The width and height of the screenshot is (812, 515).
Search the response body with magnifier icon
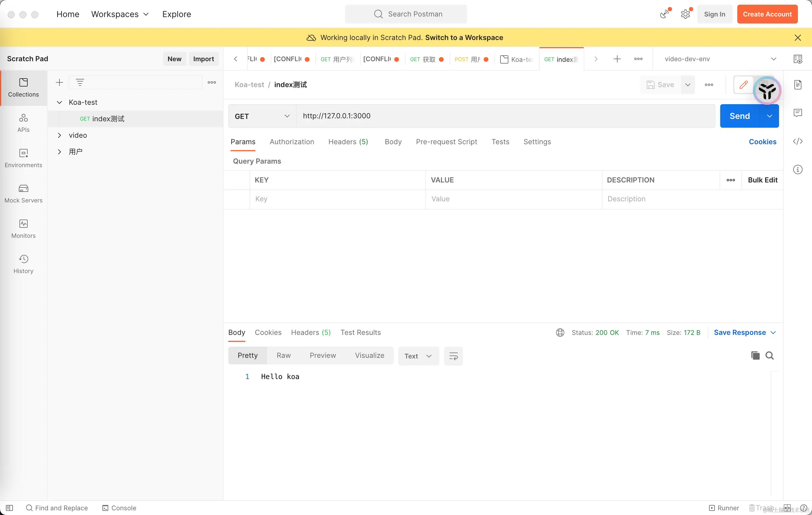point(770,355)
